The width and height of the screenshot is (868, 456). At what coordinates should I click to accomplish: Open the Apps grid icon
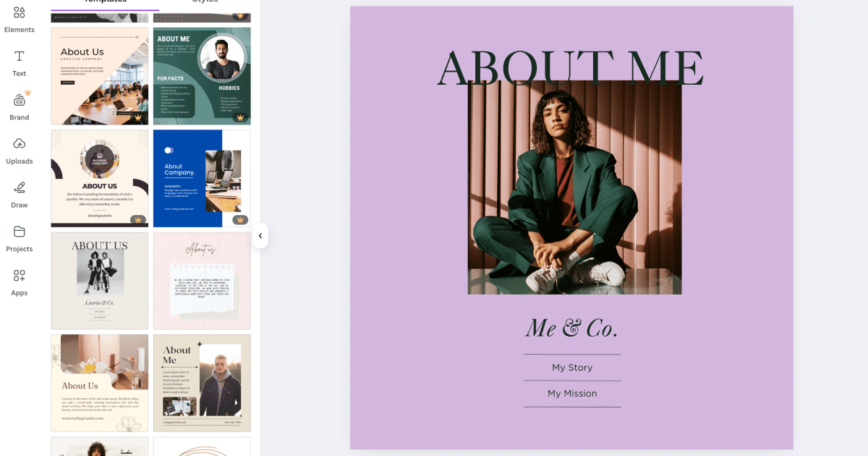click(20, 276)
